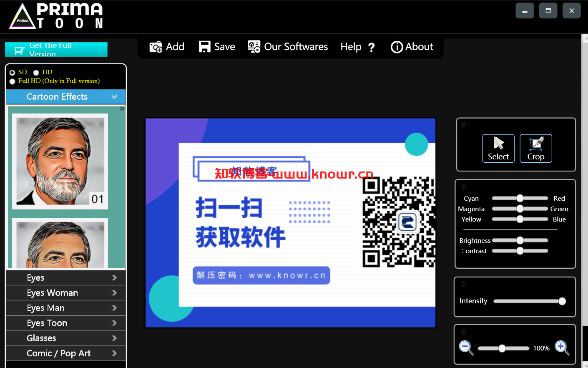Screen dimensions: 588x368
Task: Open Our Softwares icon
Action: 254,47
